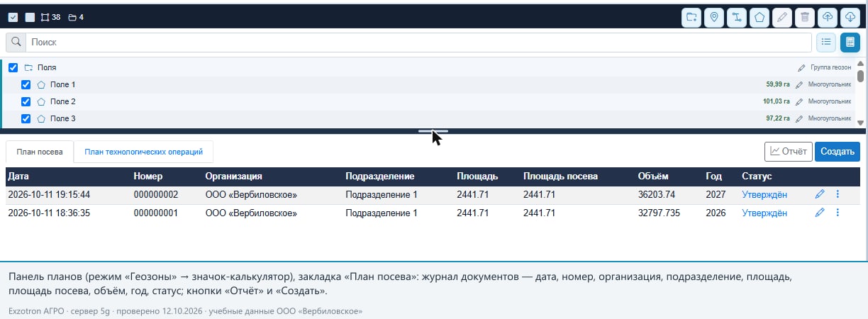Switch to list view icon
The width and height of the screenshot is (868, 319).
coord(826,43)
